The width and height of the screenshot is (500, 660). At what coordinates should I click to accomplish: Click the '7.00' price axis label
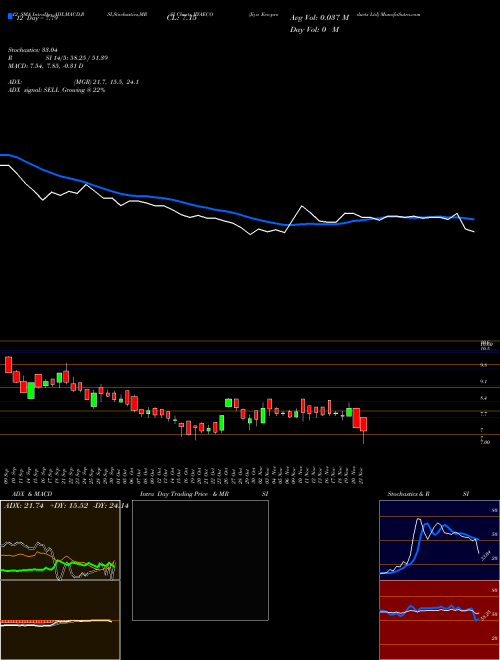point(485,442)
